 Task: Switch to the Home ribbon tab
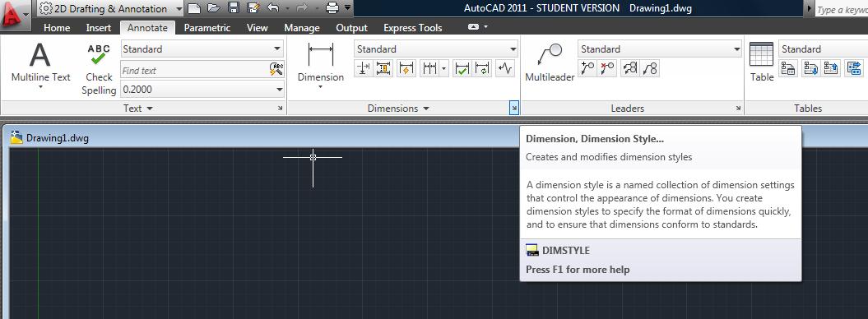tap(57, 28)
